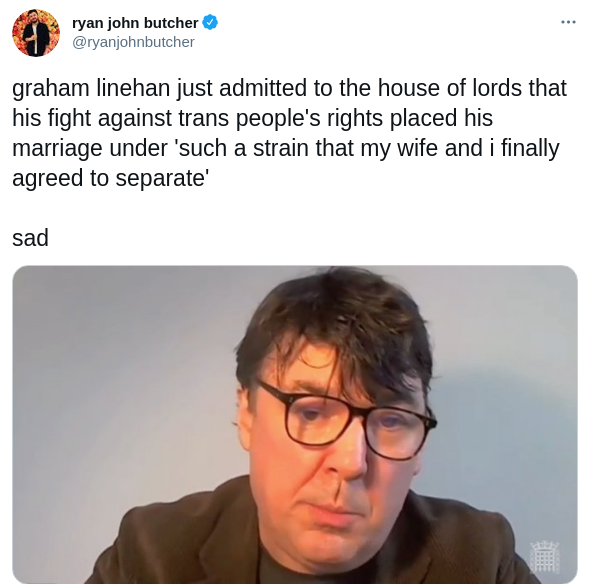Click the blue verified badge
The width and height of the screenshot is (590, 584).
(210, 23)
